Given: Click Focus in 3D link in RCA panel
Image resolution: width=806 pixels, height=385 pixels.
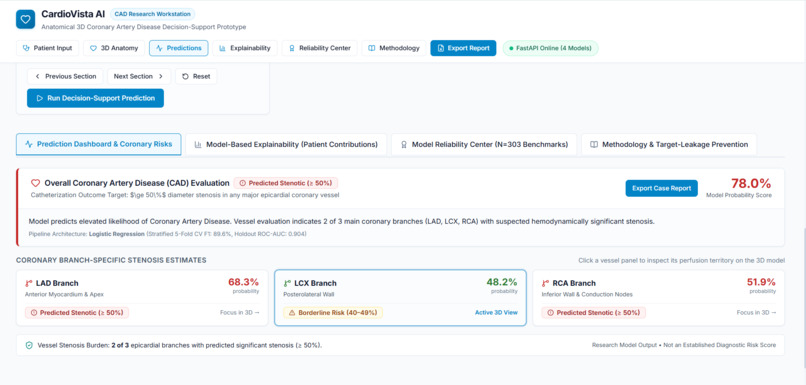Looking at the screenshot, I should 756,313.
